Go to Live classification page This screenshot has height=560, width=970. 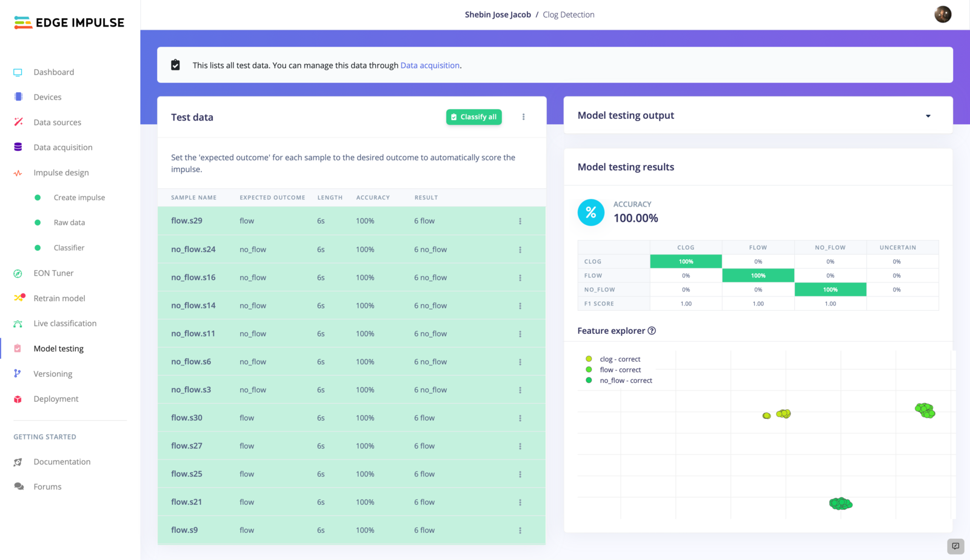pos(65,324)
